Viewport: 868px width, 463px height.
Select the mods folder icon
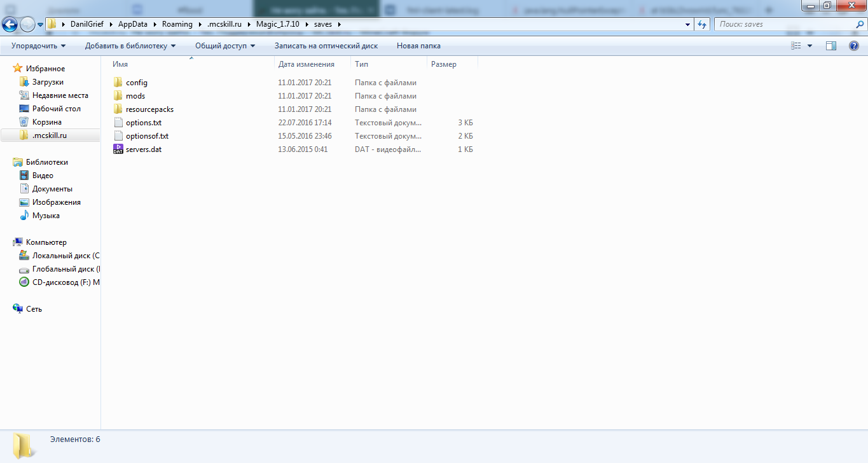coord(118,96)
